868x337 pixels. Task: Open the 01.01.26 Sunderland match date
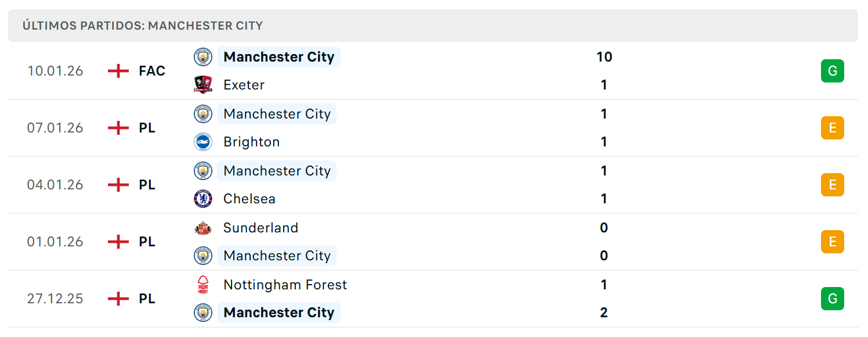pos(55,242)
